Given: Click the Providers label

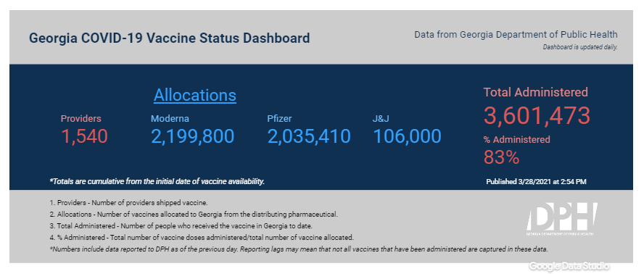Looking at the screenshot, I should [81, 119].
